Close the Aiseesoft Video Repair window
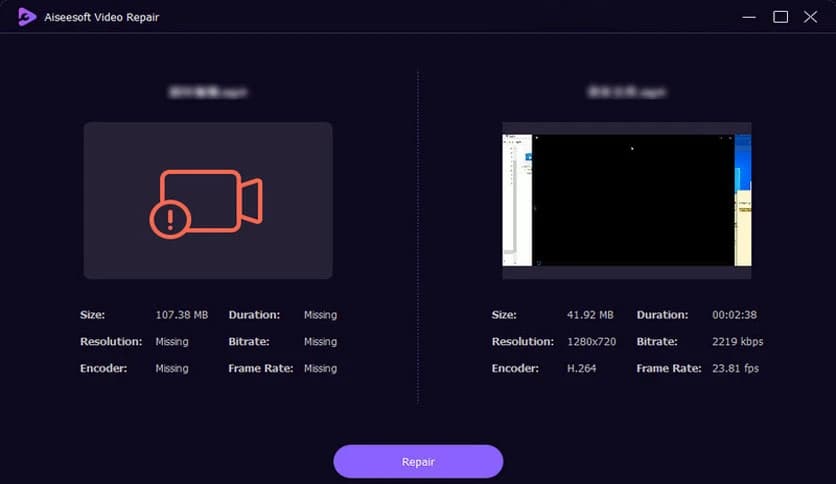 point(811,17)
